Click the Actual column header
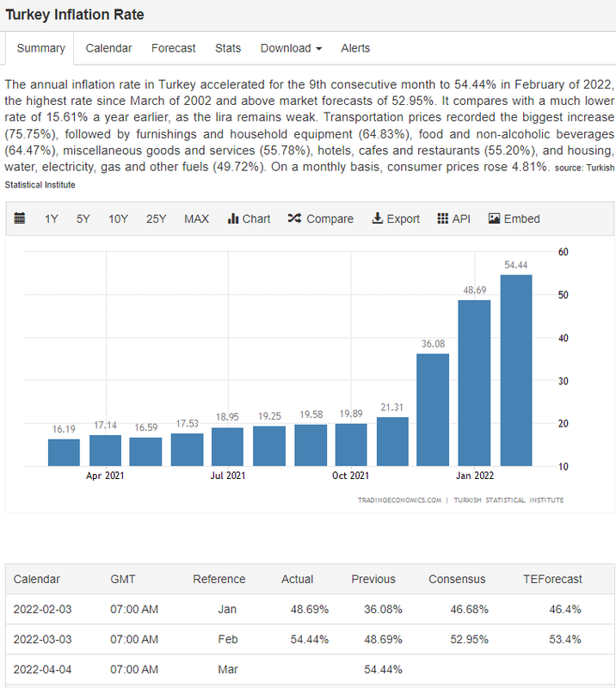Screen dimensions: 616x688 297,579
